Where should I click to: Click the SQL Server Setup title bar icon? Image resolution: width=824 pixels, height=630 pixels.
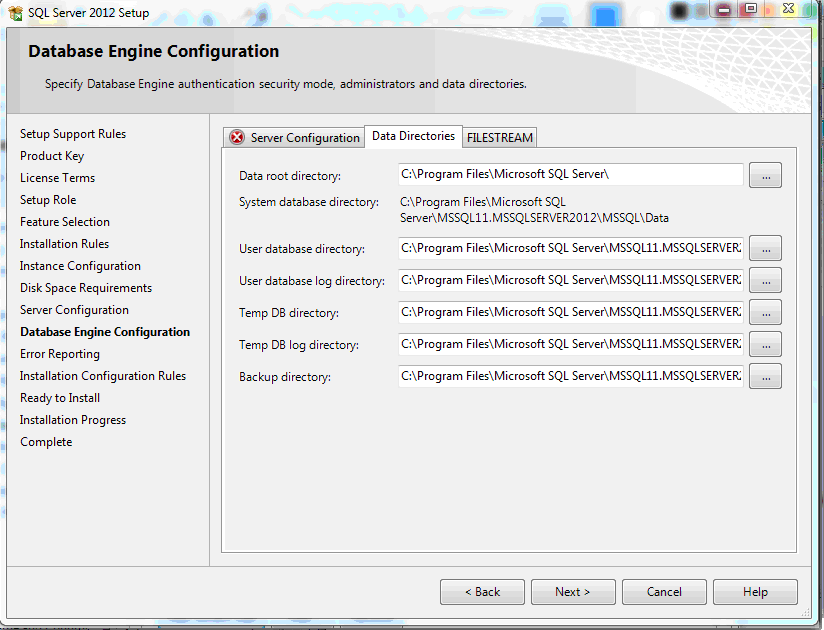point(15,13)
